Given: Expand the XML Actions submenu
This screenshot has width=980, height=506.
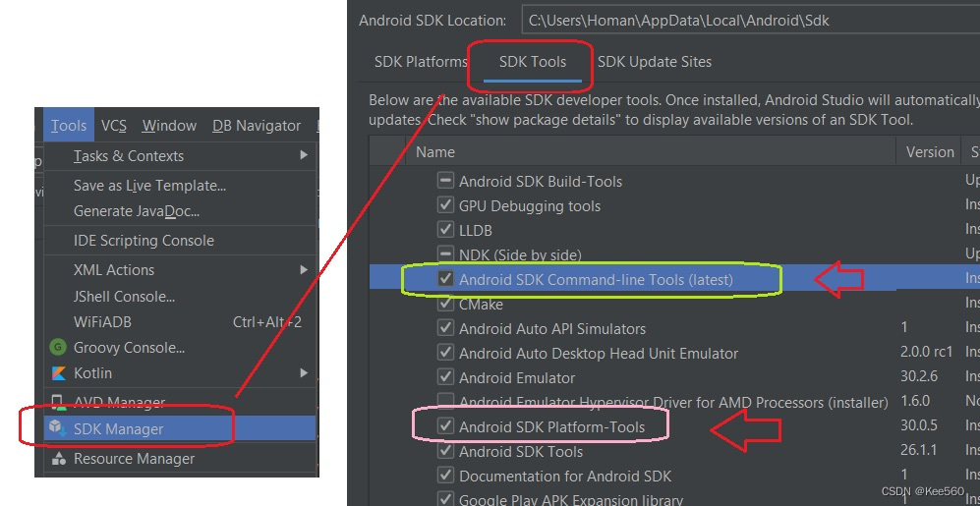Looking at the screenshot, I should pos(181,270).
